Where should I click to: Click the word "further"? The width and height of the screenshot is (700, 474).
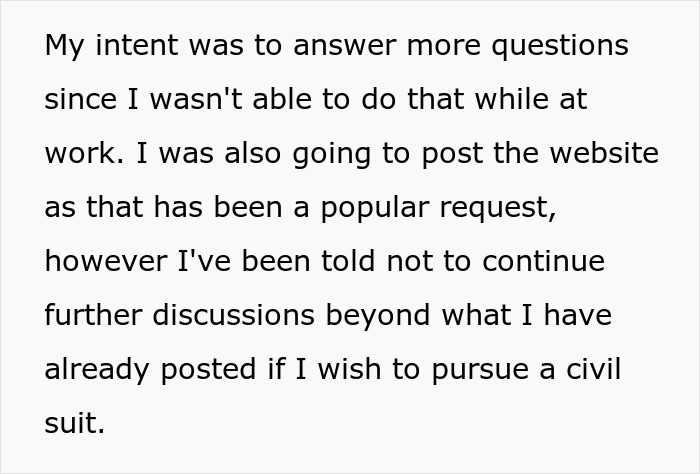pos(93,315)
